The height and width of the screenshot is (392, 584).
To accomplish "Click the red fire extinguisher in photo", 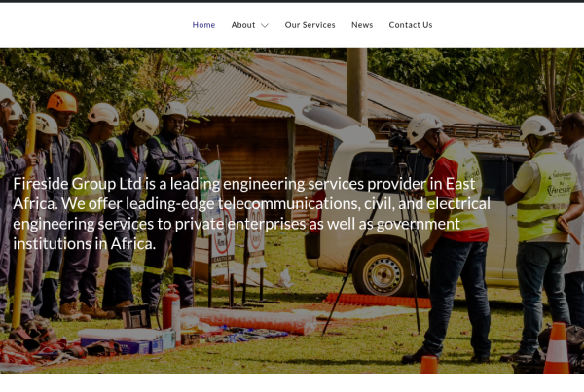I will 171,307.
